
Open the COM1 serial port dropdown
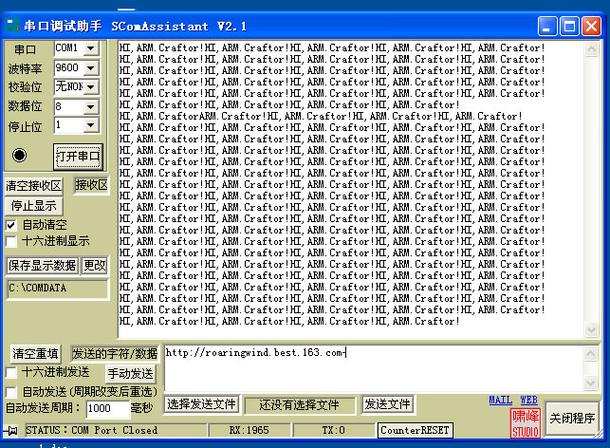(x=91, y=49)
